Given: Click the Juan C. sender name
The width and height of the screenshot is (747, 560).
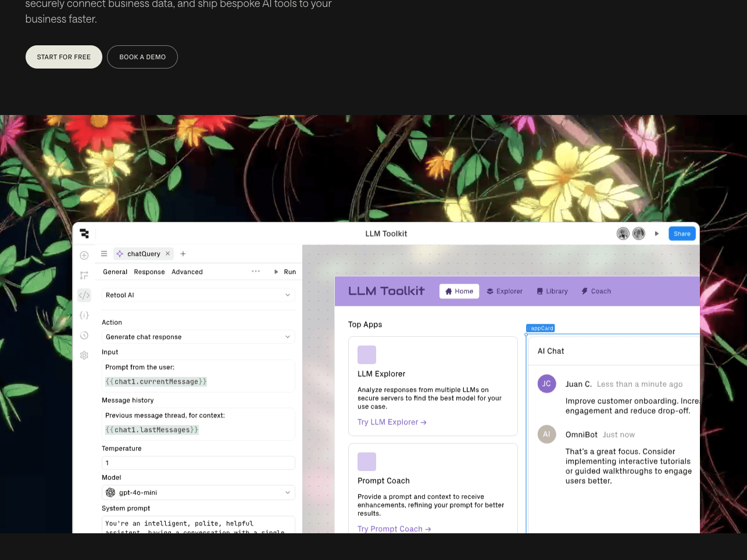Looking at the screenshot, I should (578, 384).
